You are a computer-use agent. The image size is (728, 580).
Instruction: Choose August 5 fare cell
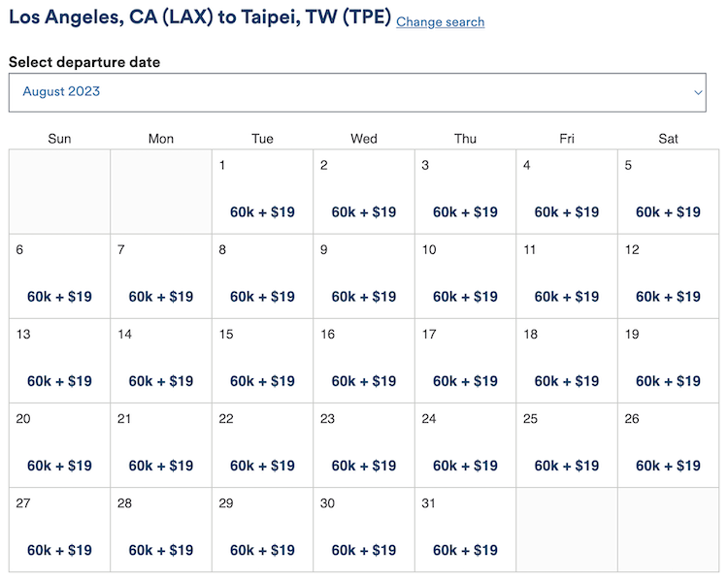click(668, 192)
